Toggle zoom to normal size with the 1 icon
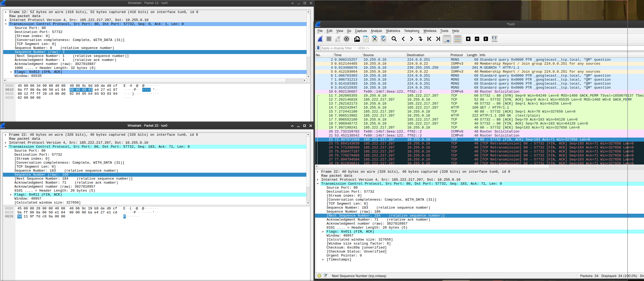Image resolution: width=644 pixels, height=281 pixels. 485,39
